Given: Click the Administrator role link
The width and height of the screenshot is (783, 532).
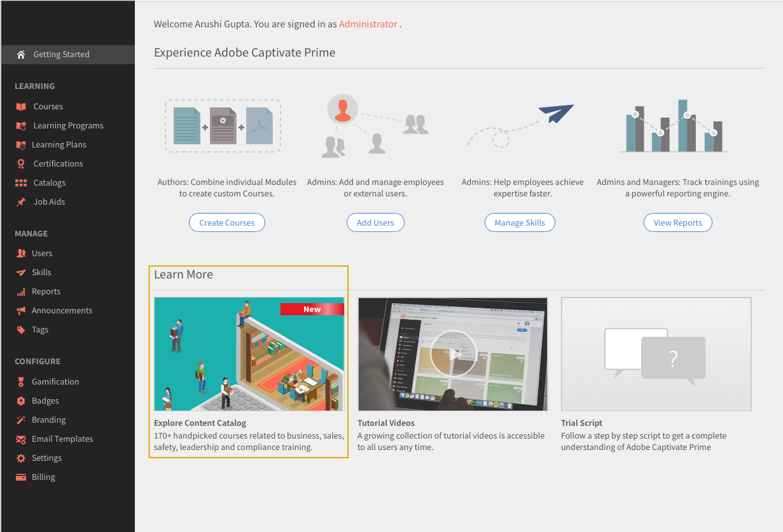Looking at the screenshot, I should pos(368,24).
